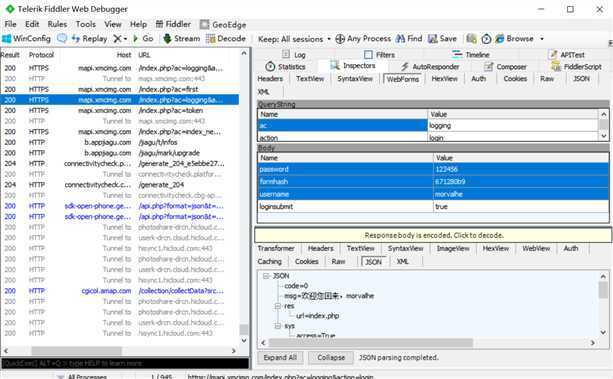Select the /jiagu/mark/upgrade session row

[x=120, y=153]
